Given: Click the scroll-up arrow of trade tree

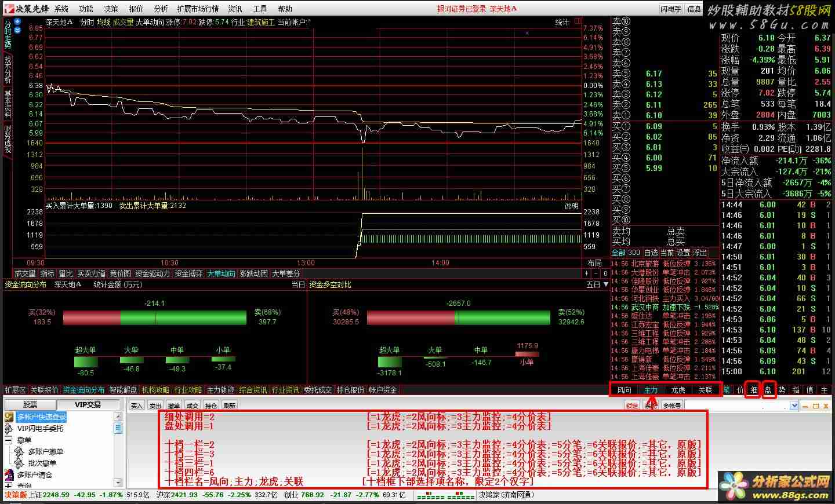Looking at the screenshot, I should pos(118,417).
